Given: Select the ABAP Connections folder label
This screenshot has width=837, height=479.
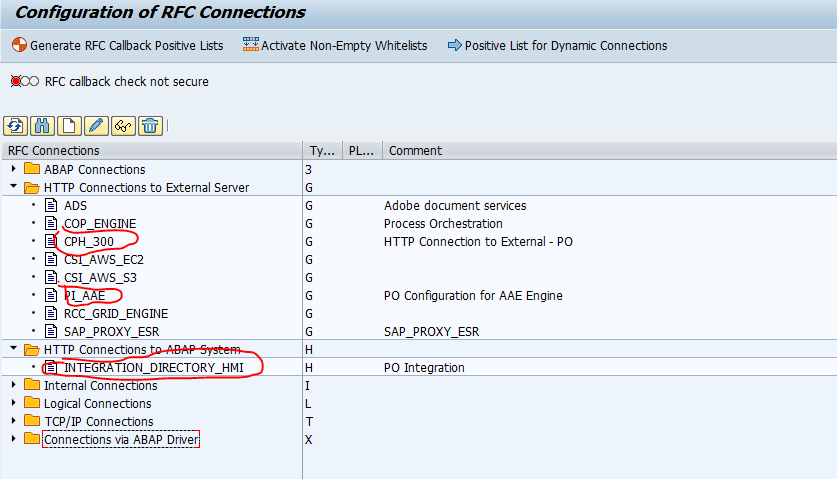Looking at the screenshot, I should pyautogui.click(x=94, y=169).
